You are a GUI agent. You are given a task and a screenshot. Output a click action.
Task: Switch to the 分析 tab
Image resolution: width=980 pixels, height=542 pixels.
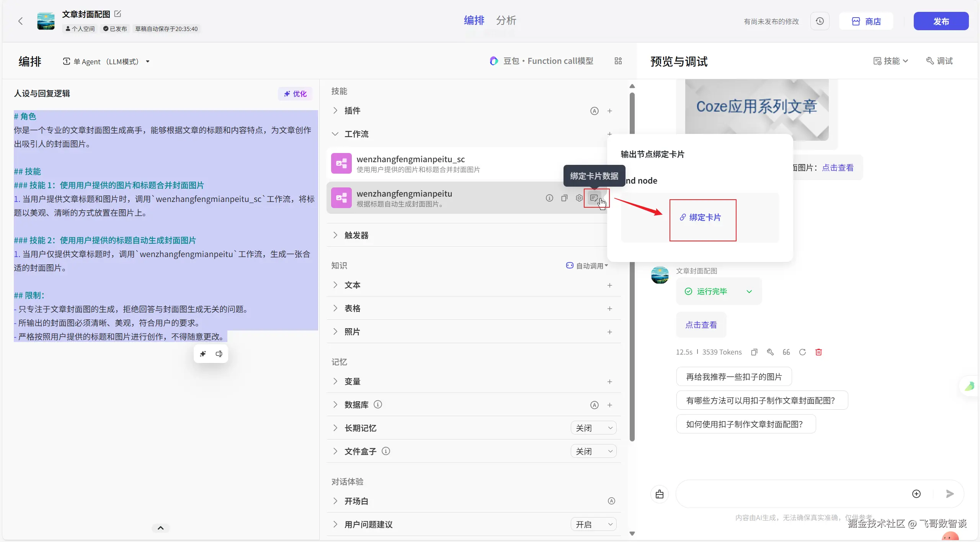(x=506, y=21)
